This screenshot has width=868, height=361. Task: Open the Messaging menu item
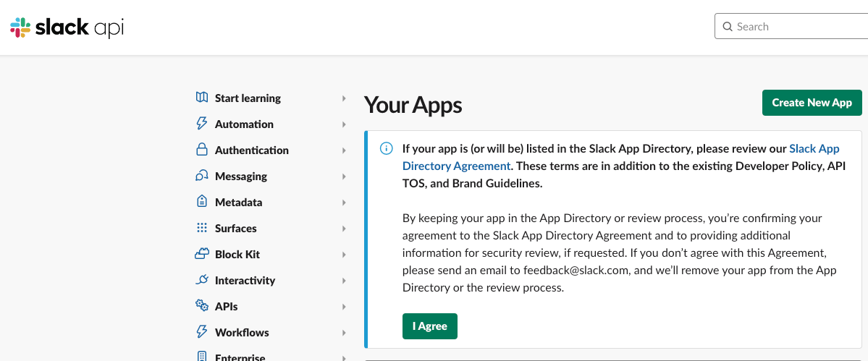click(x=241, y=177)
